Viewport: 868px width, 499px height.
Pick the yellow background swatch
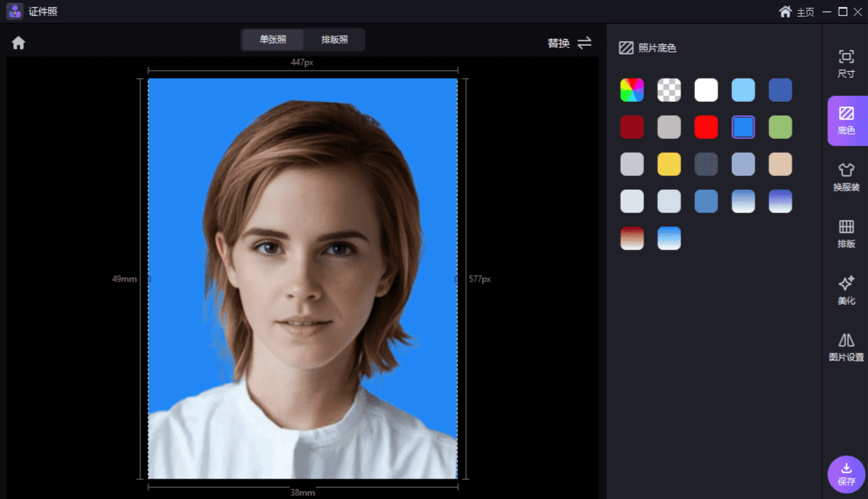(x=668, y=164)
